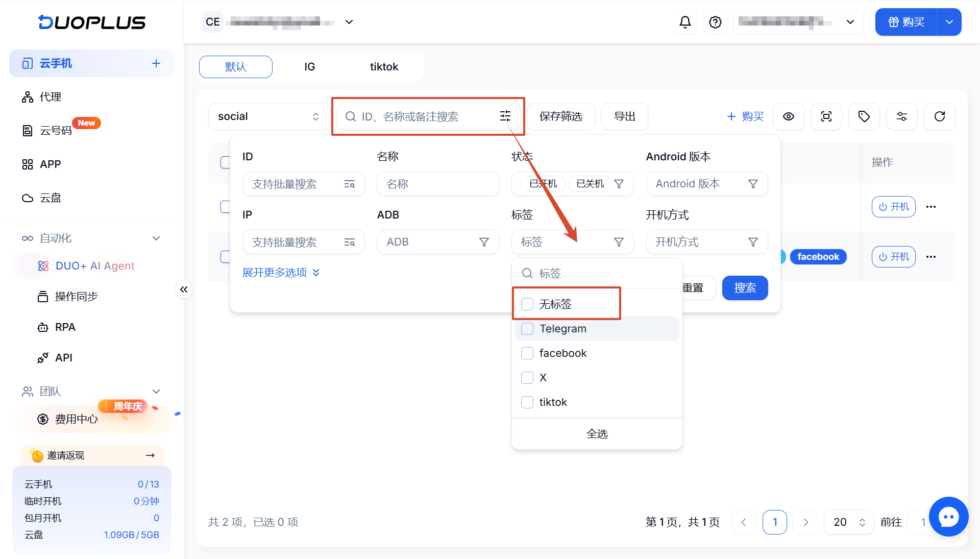Open the more options dots for first row
The image size is (980, 559).
(x=931, y=207)
